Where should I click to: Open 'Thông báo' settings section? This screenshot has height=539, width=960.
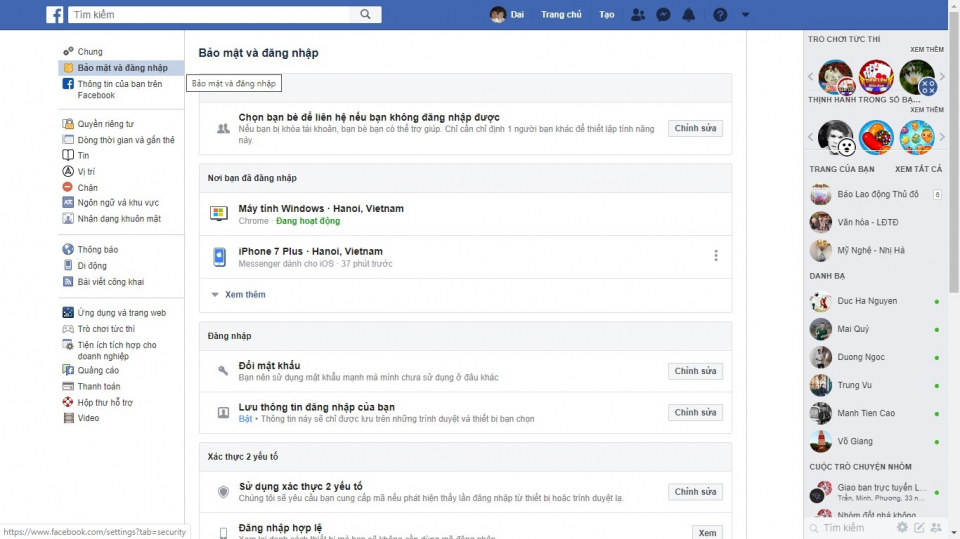pos(97,250)
